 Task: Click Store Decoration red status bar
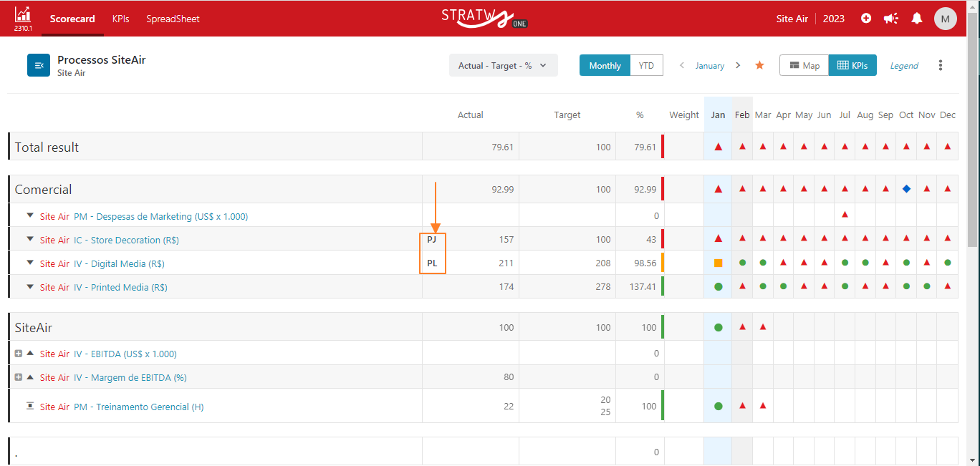coord(663,238)
